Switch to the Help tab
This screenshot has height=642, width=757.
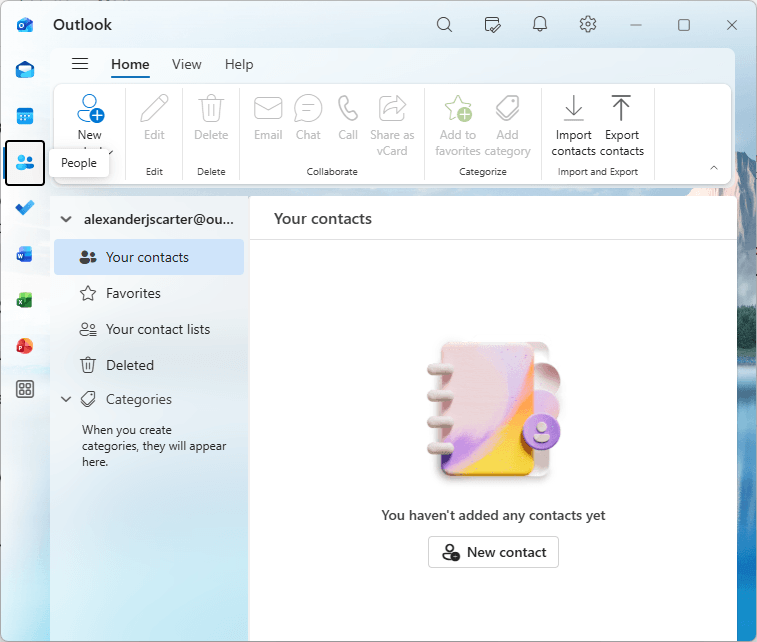pyautogui.click(x=238, y=64)
